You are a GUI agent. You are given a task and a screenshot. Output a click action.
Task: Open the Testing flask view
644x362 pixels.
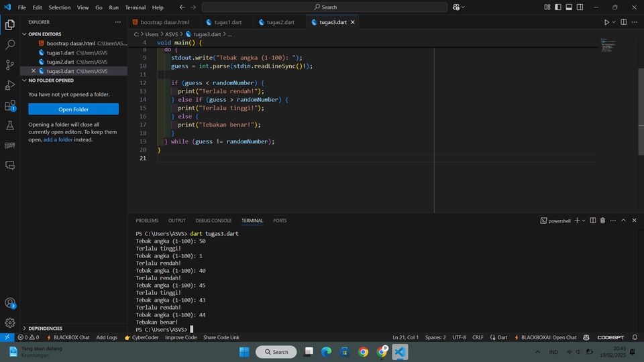click(x=10, y=125)
